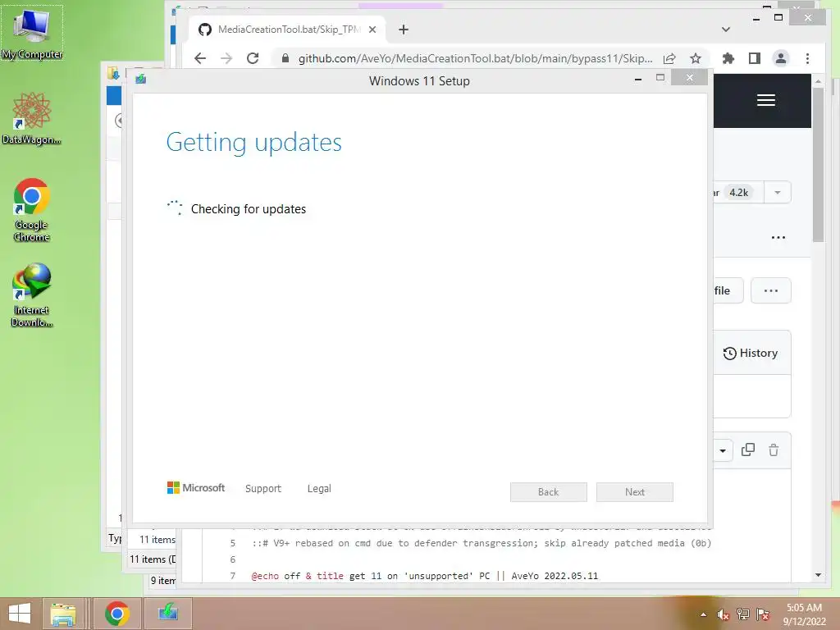The image size is (840, 630).
Task: Click the Windows Start button
Action: (x=20, y=614)
